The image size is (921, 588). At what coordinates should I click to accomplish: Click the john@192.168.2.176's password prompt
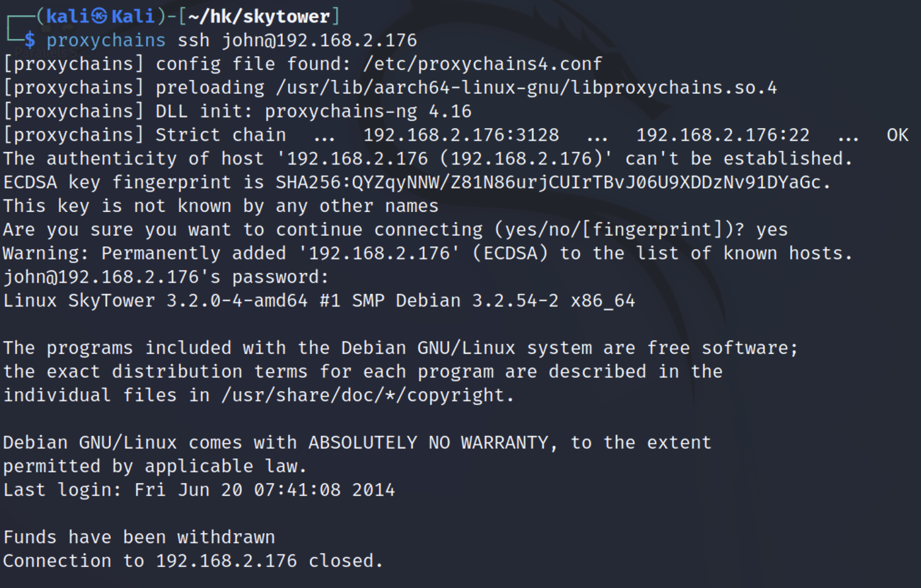165,277
